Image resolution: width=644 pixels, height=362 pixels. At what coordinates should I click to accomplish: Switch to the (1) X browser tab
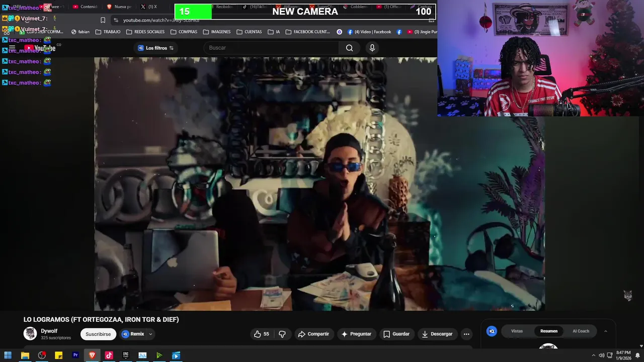pyautogui.click(x=149, y=7)
